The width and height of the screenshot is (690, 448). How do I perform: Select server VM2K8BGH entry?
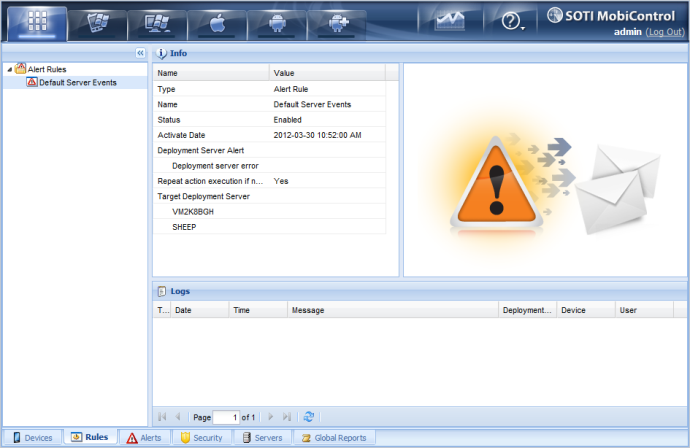(x=269, y=212)
